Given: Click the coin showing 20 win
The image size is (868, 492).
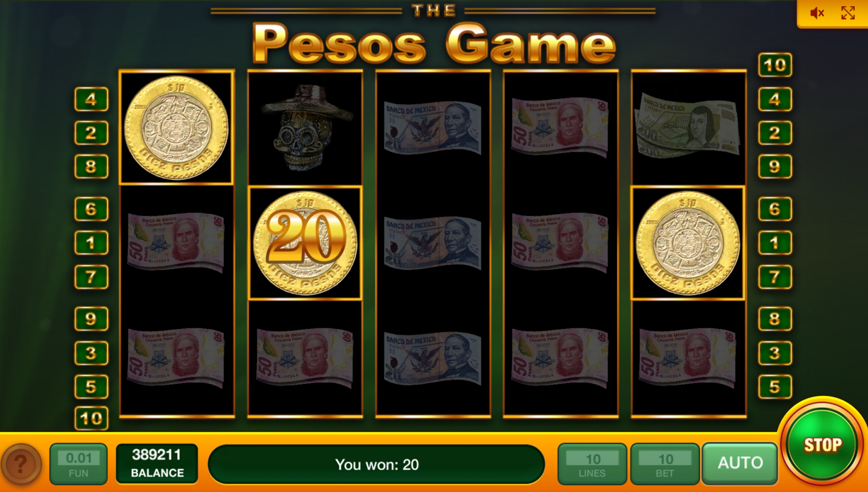Looking at the screenshot, I should [x=305, y=243].
